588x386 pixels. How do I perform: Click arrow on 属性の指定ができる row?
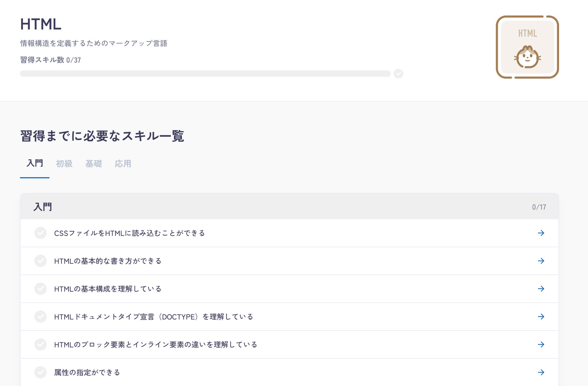click(541, 372)
